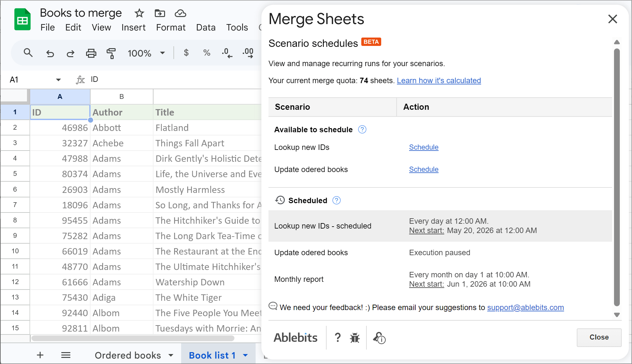Format as currency with dollar icon

tap(186, 53)
